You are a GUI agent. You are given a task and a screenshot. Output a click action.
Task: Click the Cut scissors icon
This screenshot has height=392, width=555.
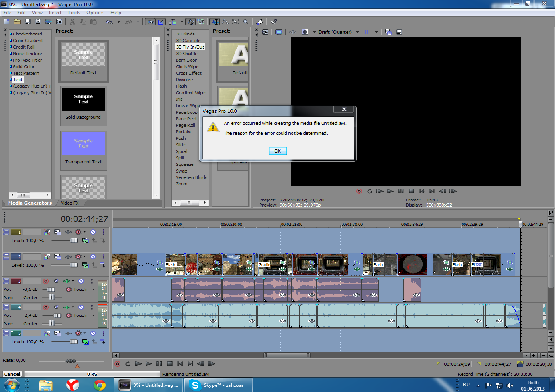tap(72, 22)
